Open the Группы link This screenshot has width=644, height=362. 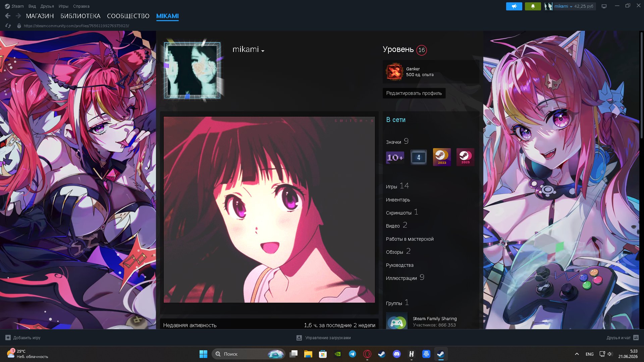(397, 303)
